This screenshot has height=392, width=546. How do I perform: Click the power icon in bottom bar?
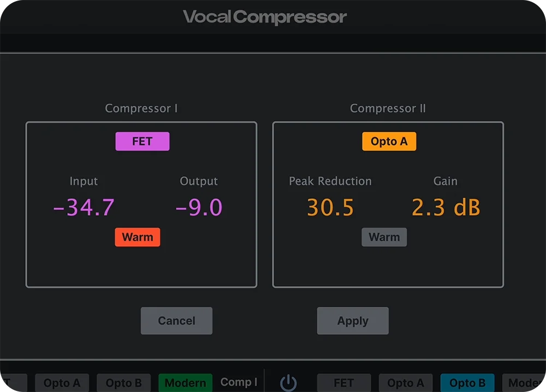(x=289, y=383)
